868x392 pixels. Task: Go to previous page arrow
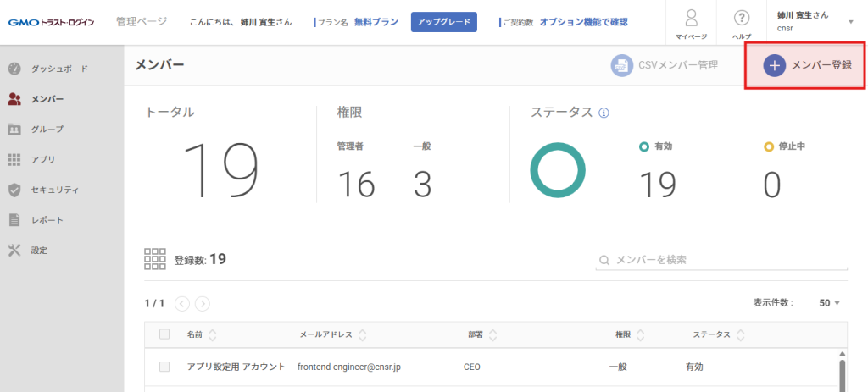tap(182, 303)
